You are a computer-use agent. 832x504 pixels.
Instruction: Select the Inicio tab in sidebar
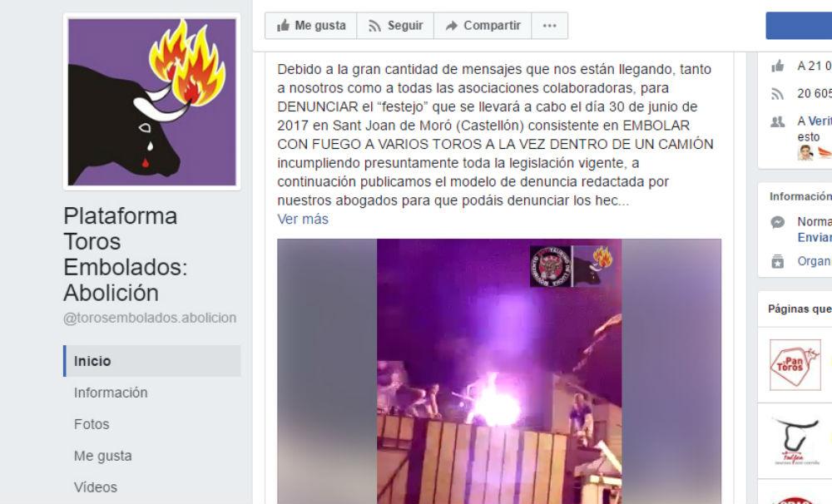(151, 361)
